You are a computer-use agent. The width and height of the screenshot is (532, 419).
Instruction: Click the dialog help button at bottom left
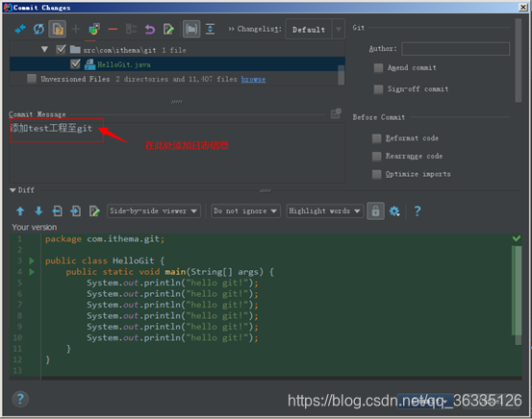click(20, 400)
